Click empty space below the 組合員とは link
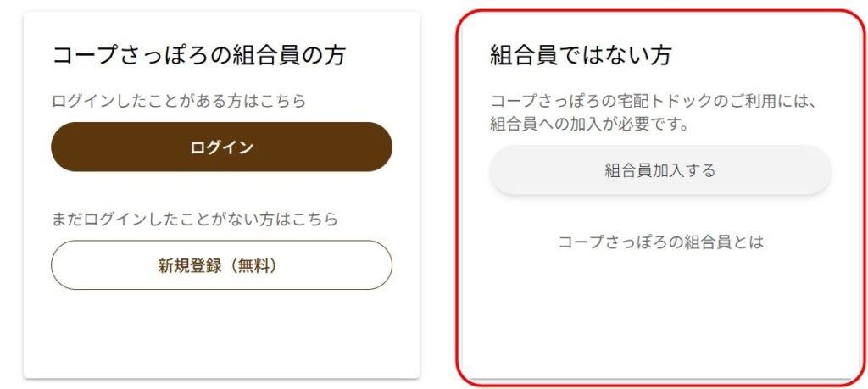Screen dimensions: 868x389 660,314
